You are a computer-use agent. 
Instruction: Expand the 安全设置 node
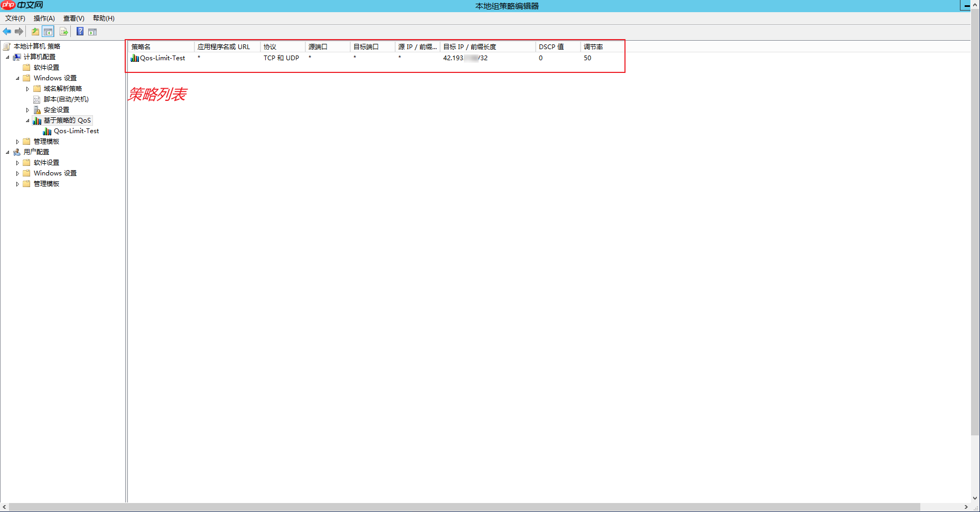coord(27,109)
